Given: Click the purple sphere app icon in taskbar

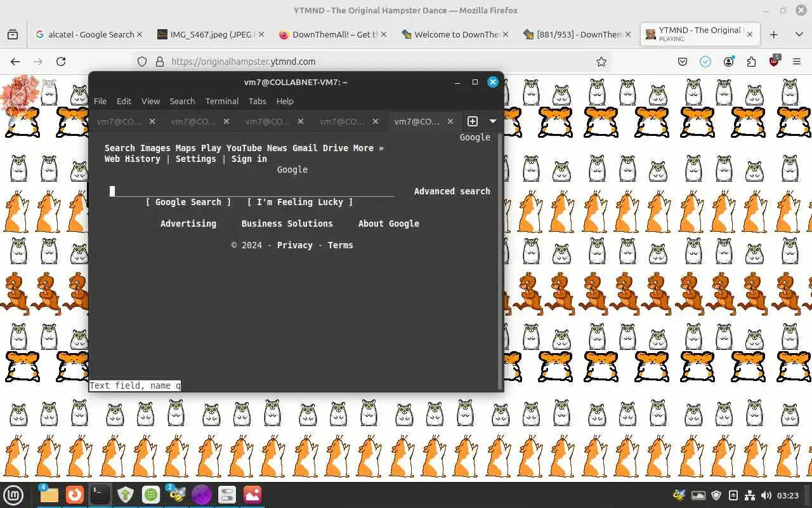Looking at the screenshot, I should point(202,495).
